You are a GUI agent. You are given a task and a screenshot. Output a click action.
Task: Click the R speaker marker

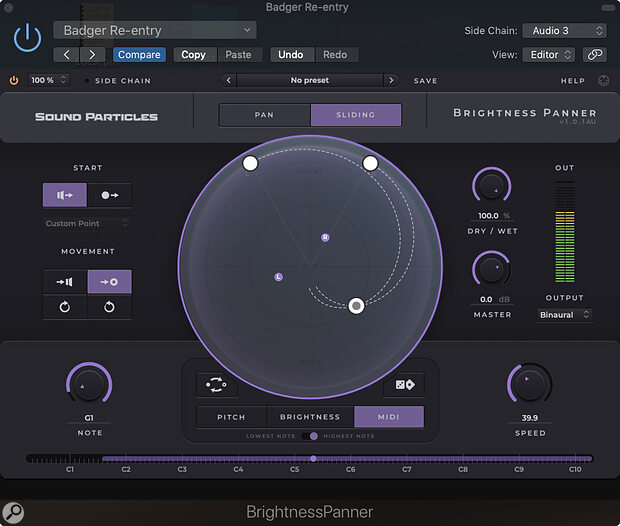pyautogui.click(x=325, y=237)
